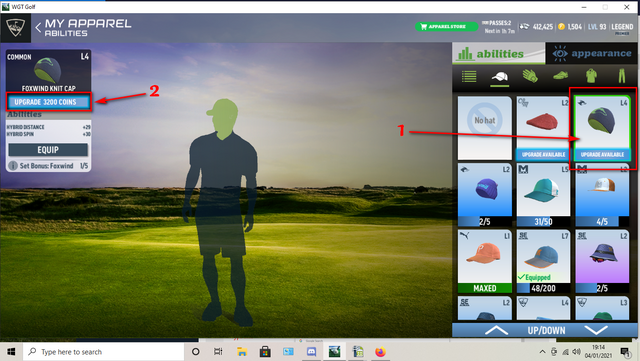Show all apparel with list icon
Screen dimensions: 640x361
click(469, 76)
